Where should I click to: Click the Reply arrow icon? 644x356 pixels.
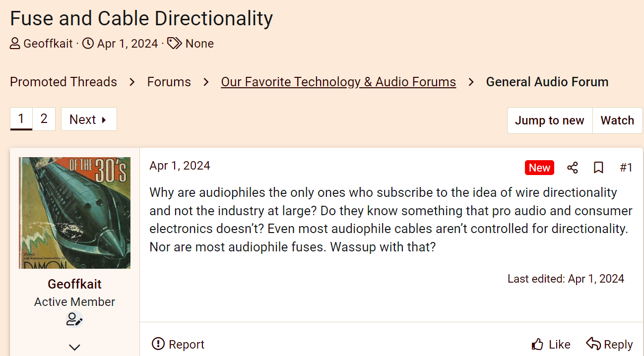(x=593, y=344)
